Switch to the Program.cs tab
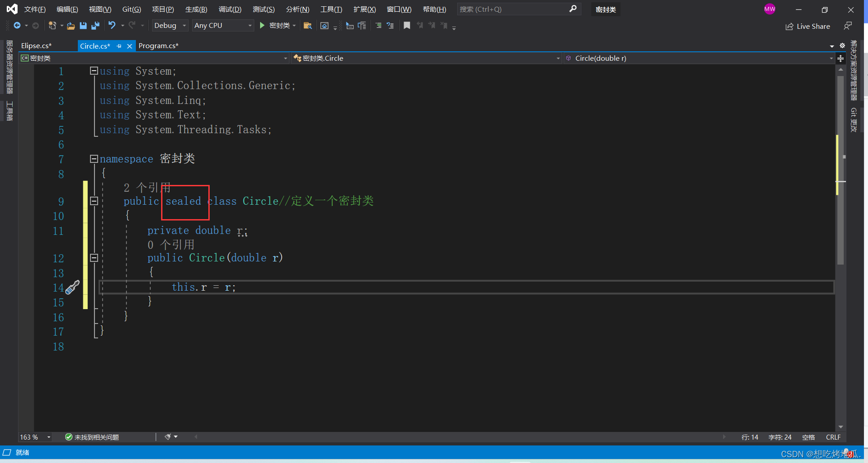 point(158,45)
